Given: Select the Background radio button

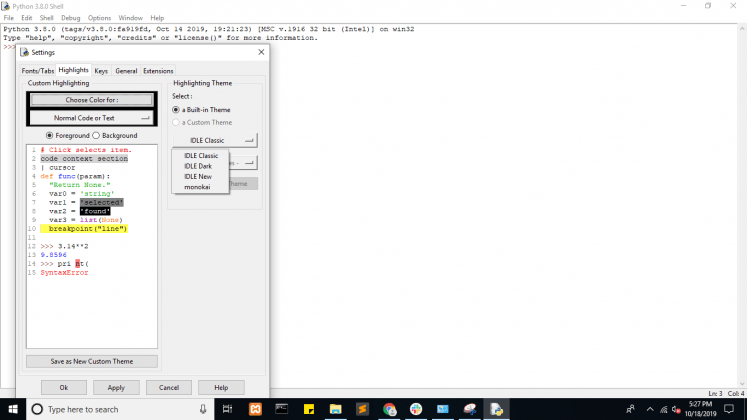Looking at the screenshot, I should [x=96, y=135].
